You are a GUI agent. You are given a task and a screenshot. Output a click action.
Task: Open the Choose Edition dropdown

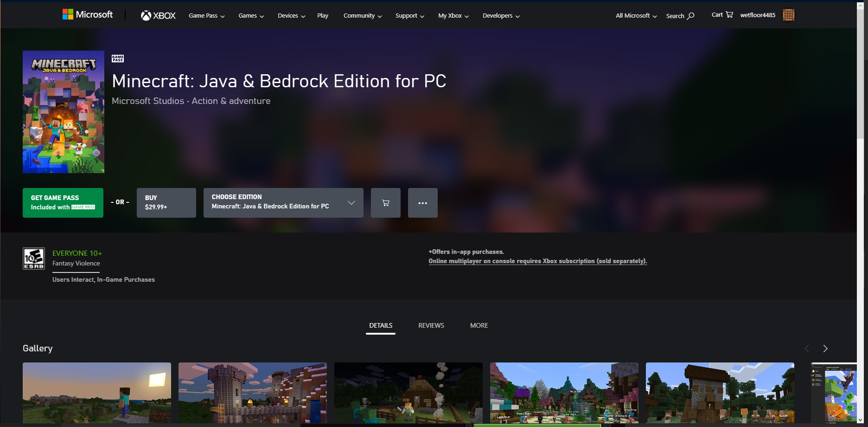pyautogui.click(x=283, y=203)
